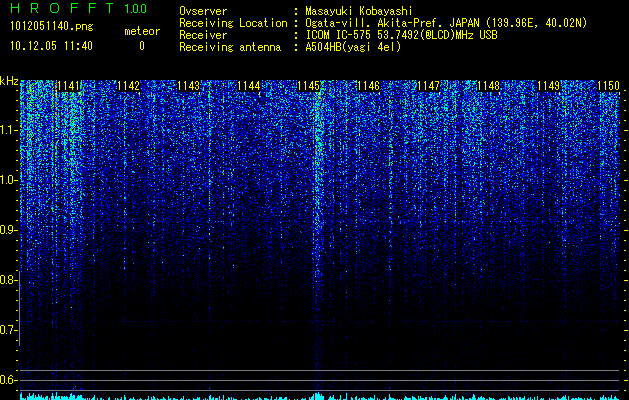Click the 1150 time marker
The width and height of the screenshot is (629, 400).
click(x=609, y=86)
